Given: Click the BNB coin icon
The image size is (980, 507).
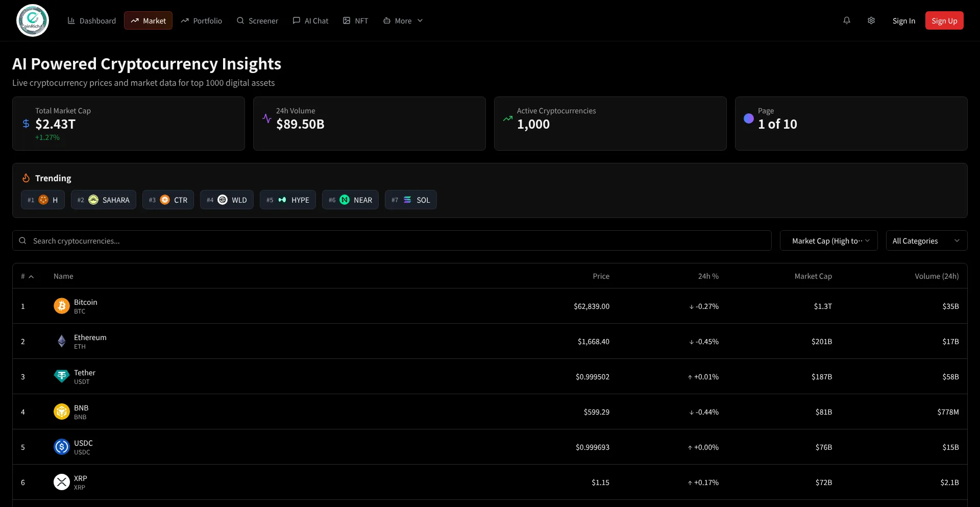Looking at the screenshot, I should [62, 412].
